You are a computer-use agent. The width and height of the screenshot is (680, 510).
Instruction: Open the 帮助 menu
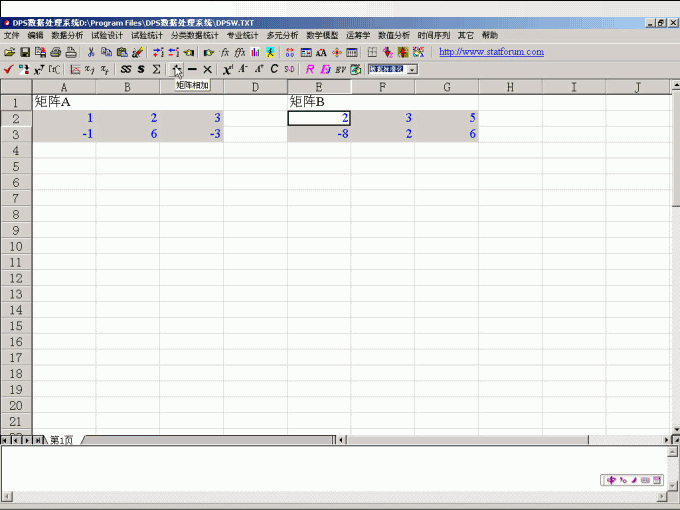tap(489, 35)
